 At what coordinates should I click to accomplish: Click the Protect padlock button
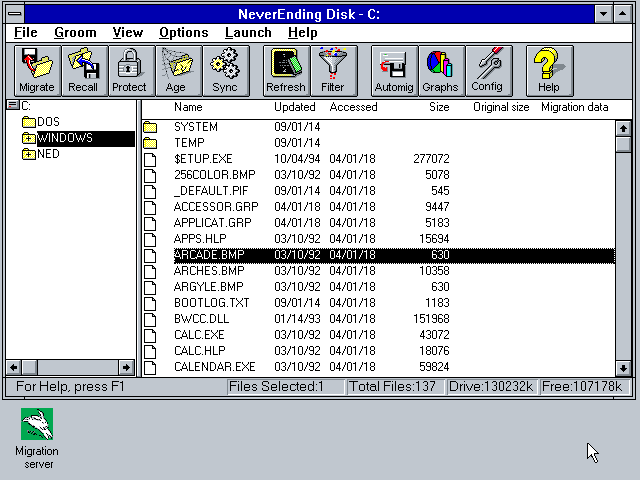131,71
